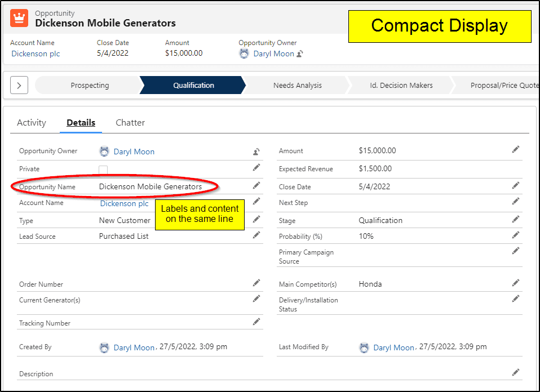Viewport: 540px width, 392px height.
Task: Edit Close Date pencil icon
Action: pyautogui.click(x=516, y=185)
